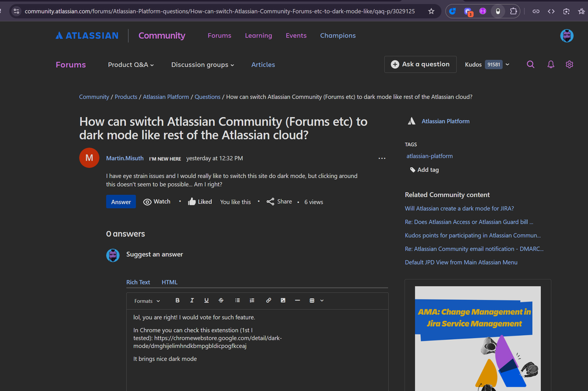The height and width of the screenshot is (391, 588).
Task: Apply italic formatting in editor
Action: [192, 300]
